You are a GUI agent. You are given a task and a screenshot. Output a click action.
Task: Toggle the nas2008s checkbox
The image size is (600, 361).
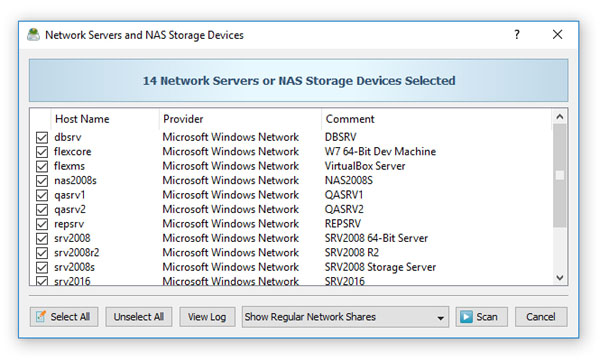(42, 181)
